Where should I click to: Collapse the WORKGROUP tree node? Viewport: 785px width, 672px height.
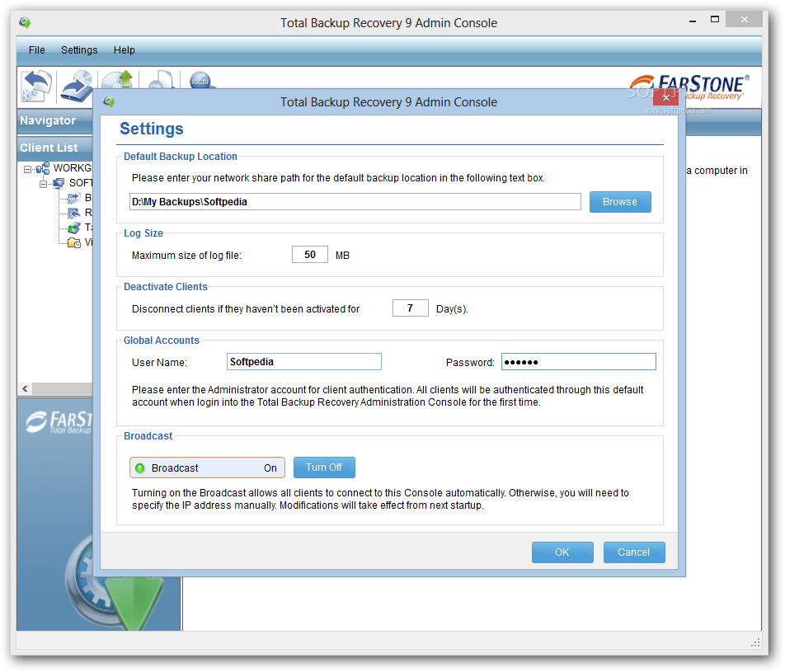[x=27, y=169]
